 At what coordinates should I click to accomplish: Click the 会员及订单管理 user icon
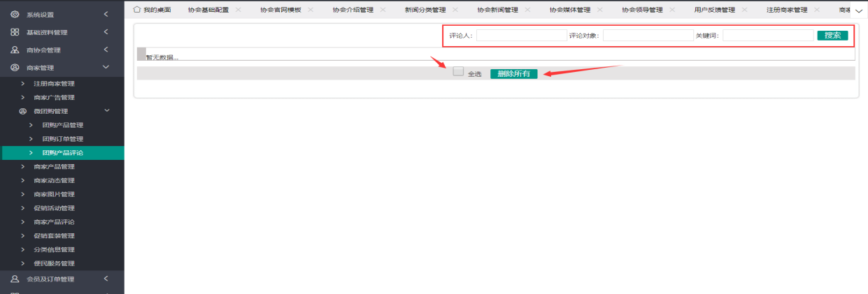coord(15,279)
